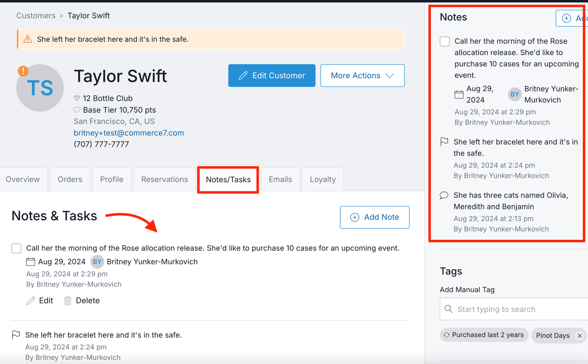The height and width of the screenshot is (364, 588).
Task: Remove the Pinot Days tag with X
Action: click(579, 336)
